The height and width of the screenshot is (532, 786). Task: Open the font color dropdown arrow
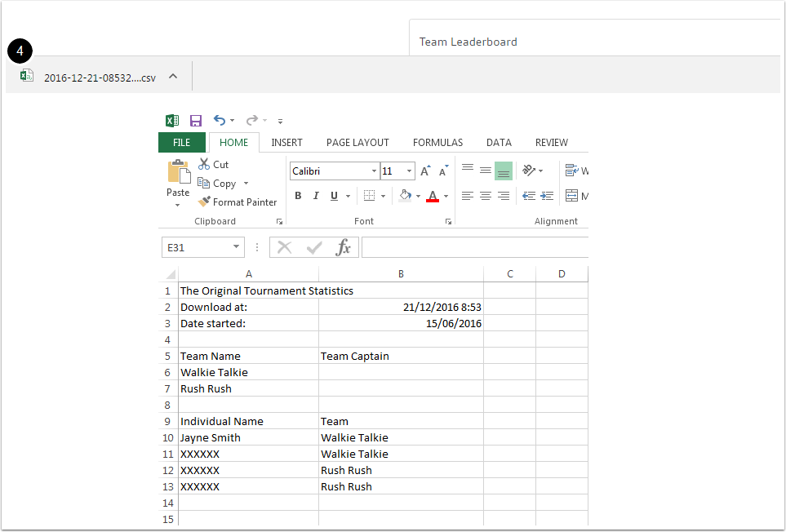coord(446,197)
